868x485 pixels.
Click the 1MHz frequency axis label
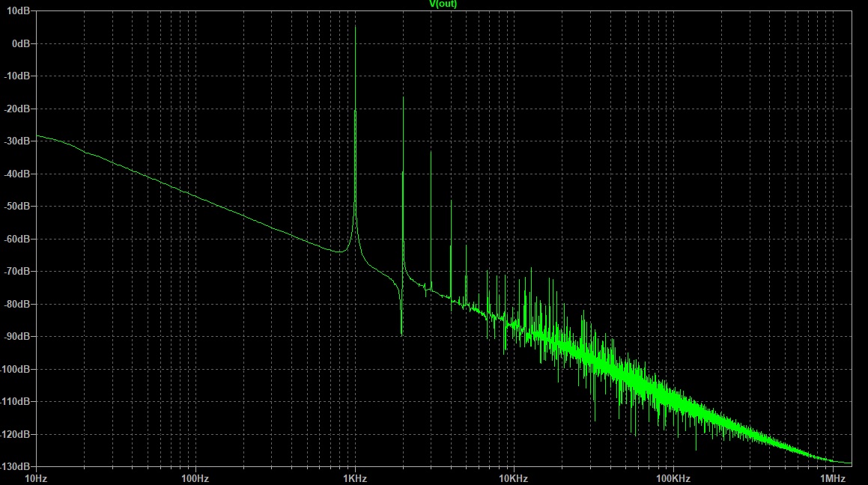pos(832,478)
